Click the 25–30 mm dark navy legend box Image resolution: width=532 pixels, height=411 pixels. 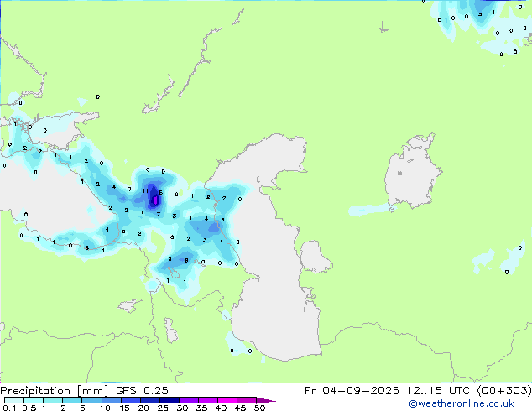coord(169,400)
